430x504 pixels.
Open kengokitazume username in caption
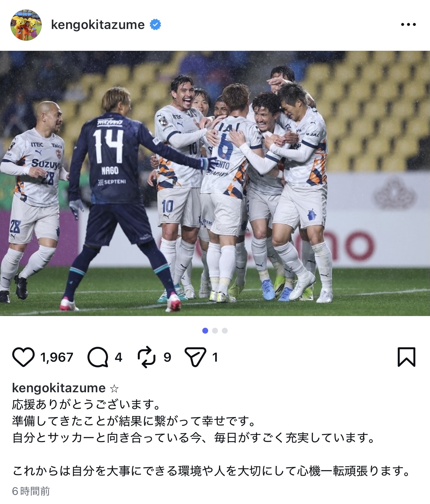pos(59,388)
